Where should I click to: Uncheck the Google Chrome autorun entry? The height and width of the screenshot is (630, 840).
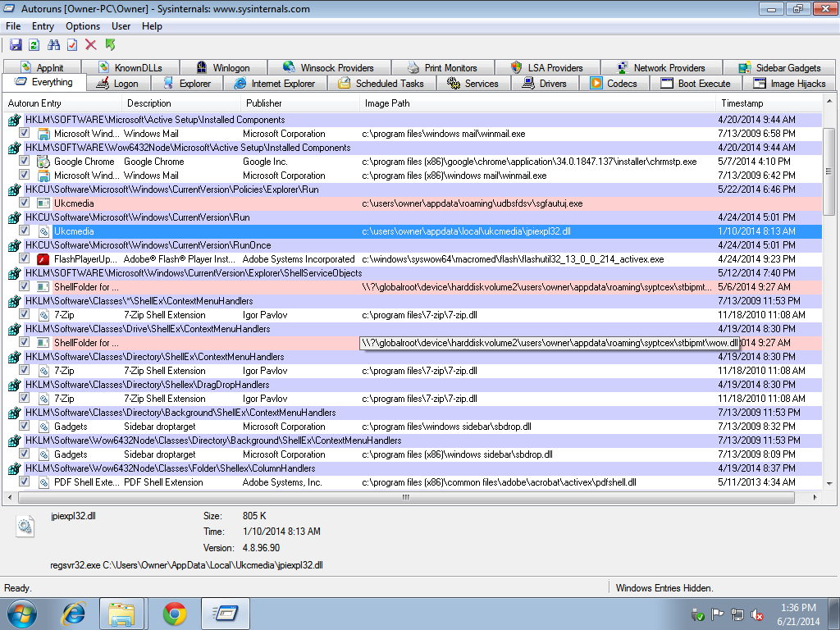tap(25, 162)
